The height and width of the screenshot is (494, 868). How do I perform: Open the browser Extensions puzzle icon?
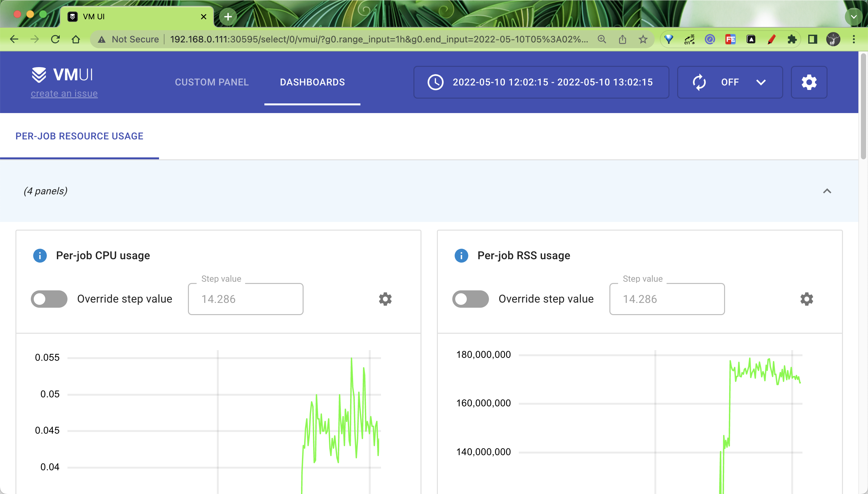(792, 40)
